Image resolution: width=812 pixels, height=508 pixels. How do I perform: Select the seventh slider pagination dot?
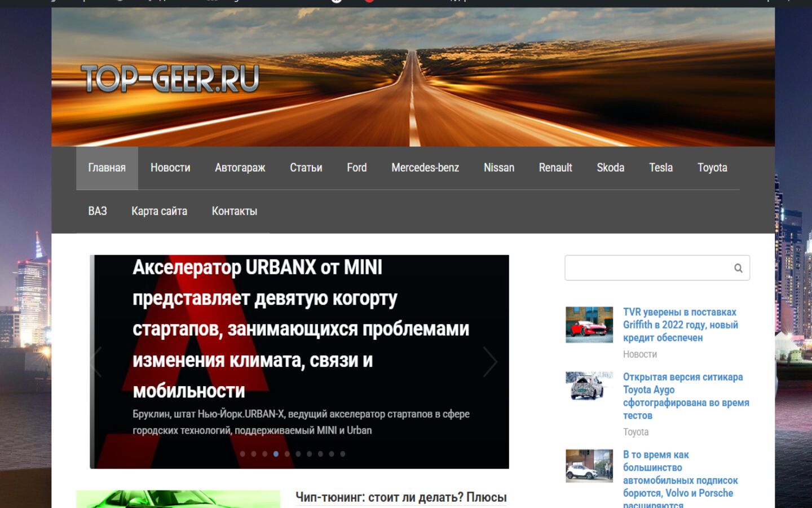click(x=309, y=454)
